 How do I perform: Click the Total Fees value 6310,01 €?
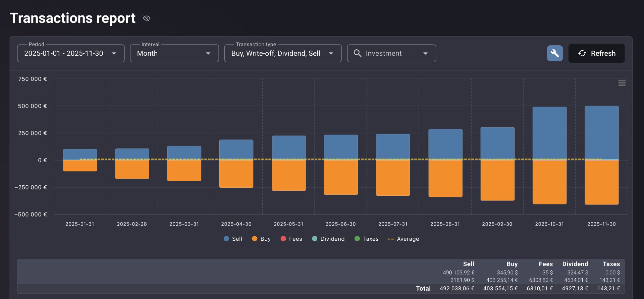tap(540, 288)
